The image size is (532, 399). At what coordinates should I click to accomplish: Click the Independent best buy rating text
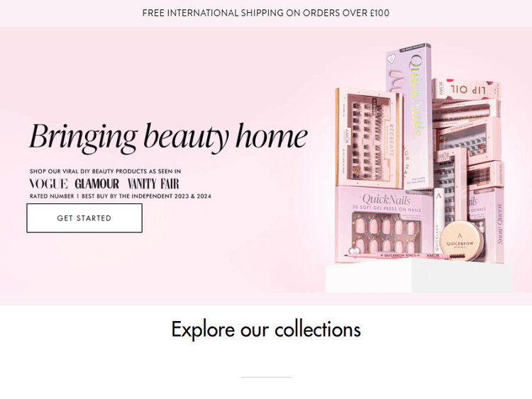click(121, 196)
